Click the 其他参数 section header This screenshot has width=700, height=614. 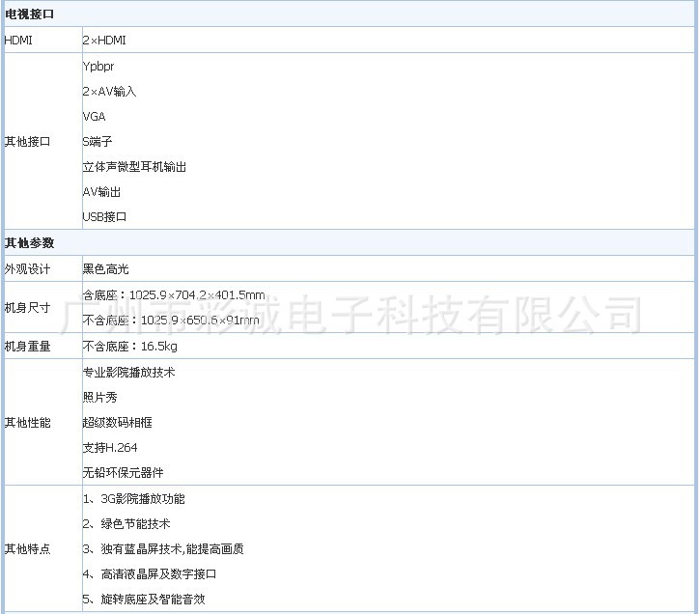pyautogui.click(x=29, y=242)
